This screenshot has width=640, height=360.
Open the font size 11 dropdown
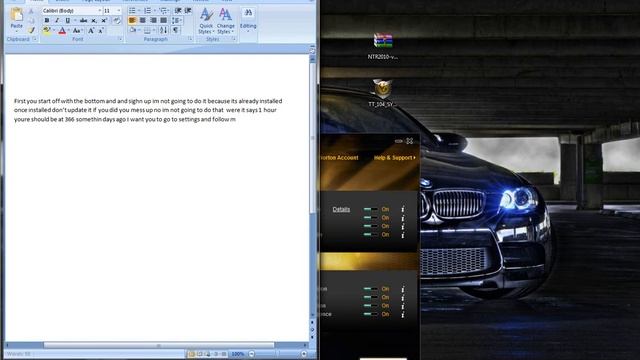(x=119, y=11)
